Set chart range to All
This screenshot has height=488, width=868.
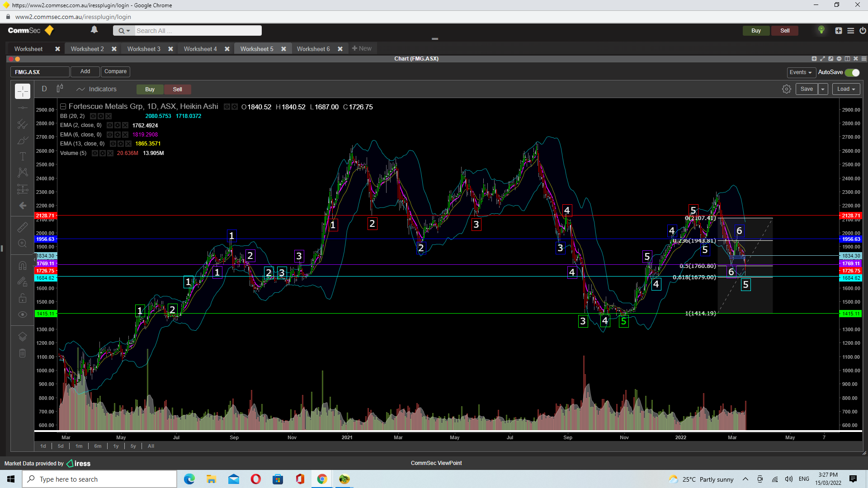[151, 446]
